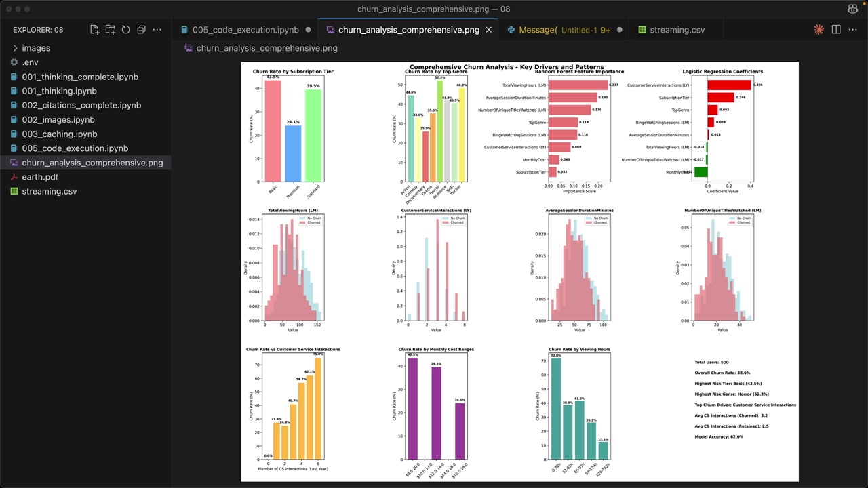Open earth.pdf from the file list
The width and height of the screenshot is (868, 488).
click(x=40, y=177)
